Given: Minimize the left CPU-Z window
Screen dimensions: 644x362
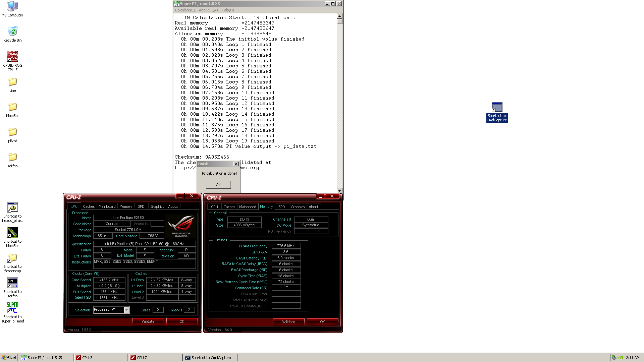Looking at the screenshot, I should tap(180, 196).
